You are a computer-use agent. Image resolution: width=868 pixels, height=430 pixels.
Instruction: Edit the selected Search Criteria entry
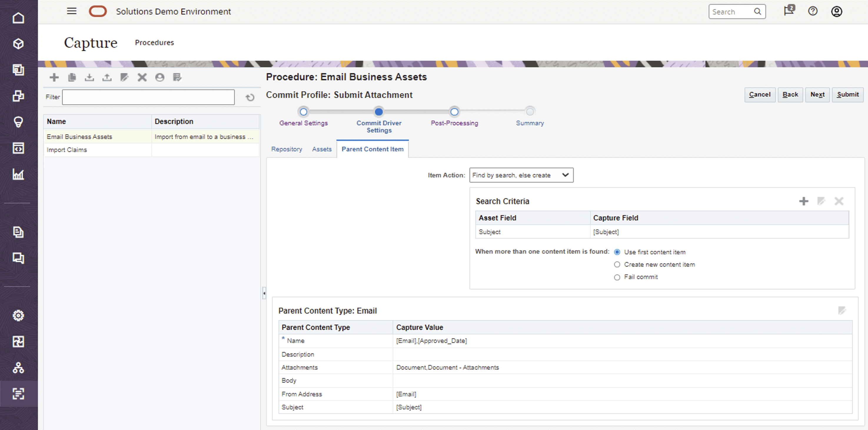(821, 201)
